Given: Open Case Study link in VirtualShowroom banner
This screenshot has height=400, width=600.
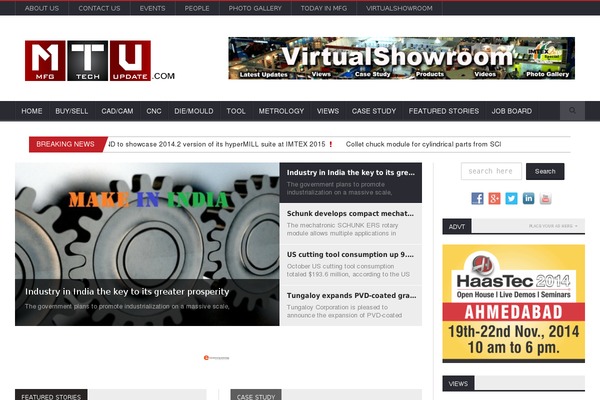Looking at the screenshot, I should [x=372, y=74].
